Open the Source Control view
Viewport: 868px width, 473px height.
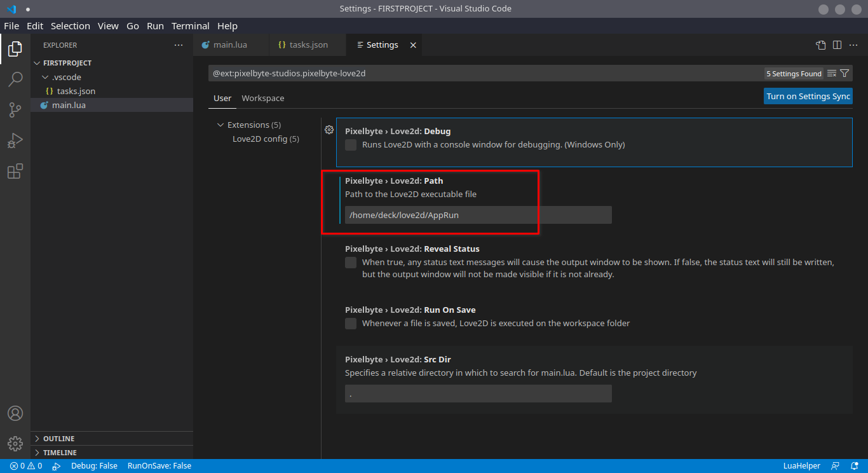(x=15, y=110)
